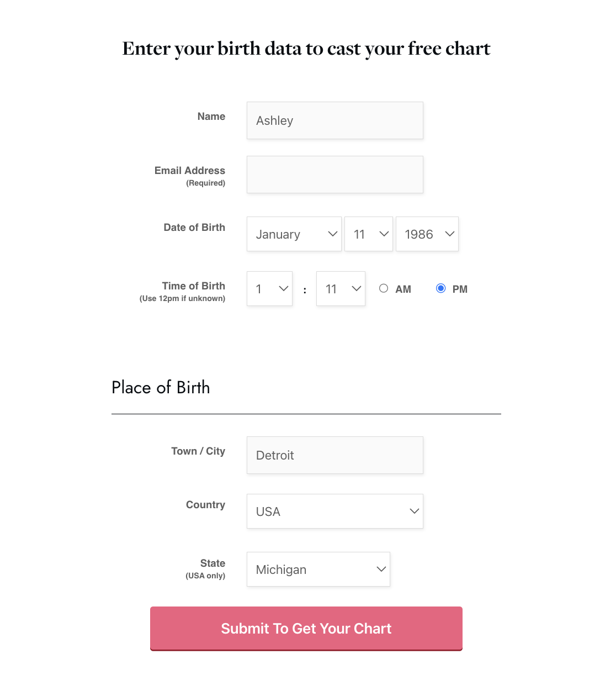Select the PM radio button

[x=440, y=288]
